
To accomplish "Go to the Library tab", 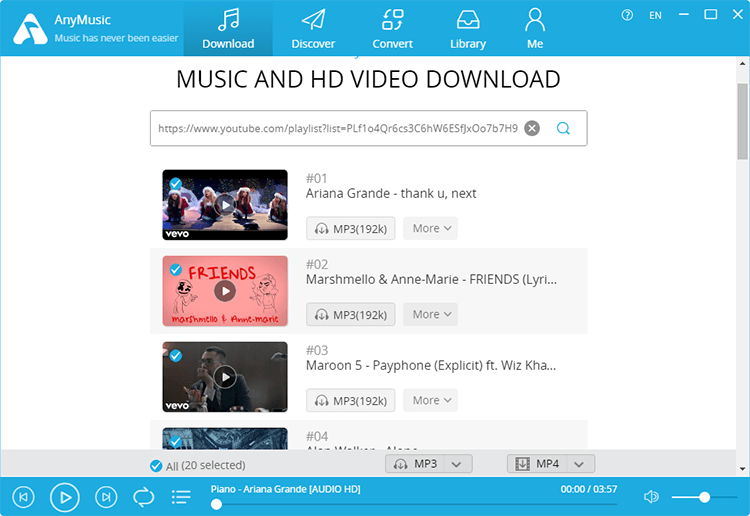I will (x=468, y=29).
